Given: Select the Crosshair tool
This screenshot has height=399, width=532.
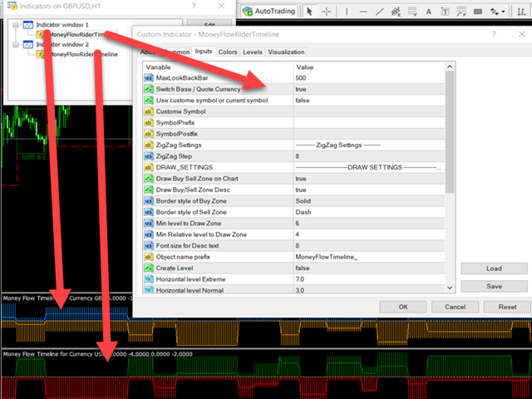Looking at the screenshot, I should click(327, 11).
